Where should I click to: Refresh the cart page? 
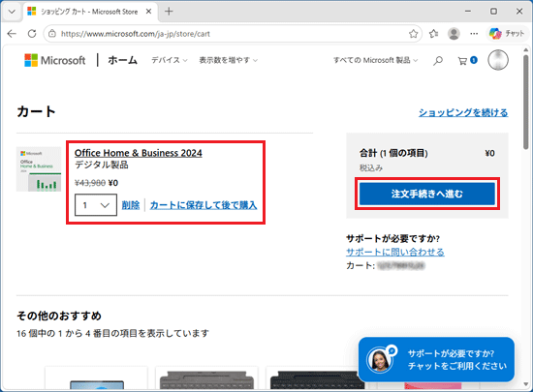coord(32,34)
